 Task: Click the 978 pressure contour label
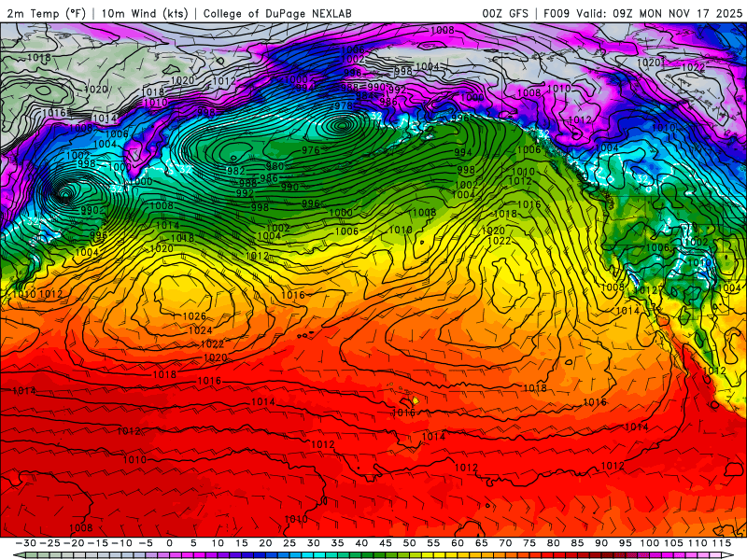point(344,105)
